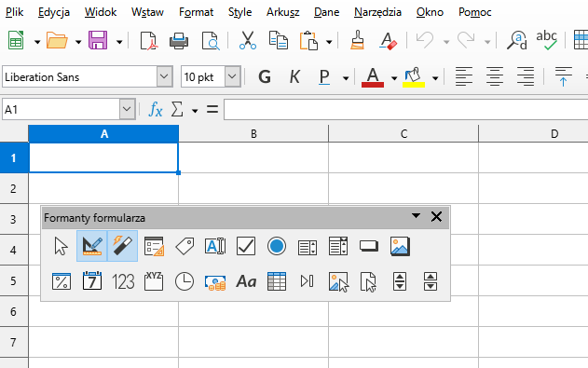Insert a list box form control
The height and width of the screenshot is (368, 588).
click(308, 247)
